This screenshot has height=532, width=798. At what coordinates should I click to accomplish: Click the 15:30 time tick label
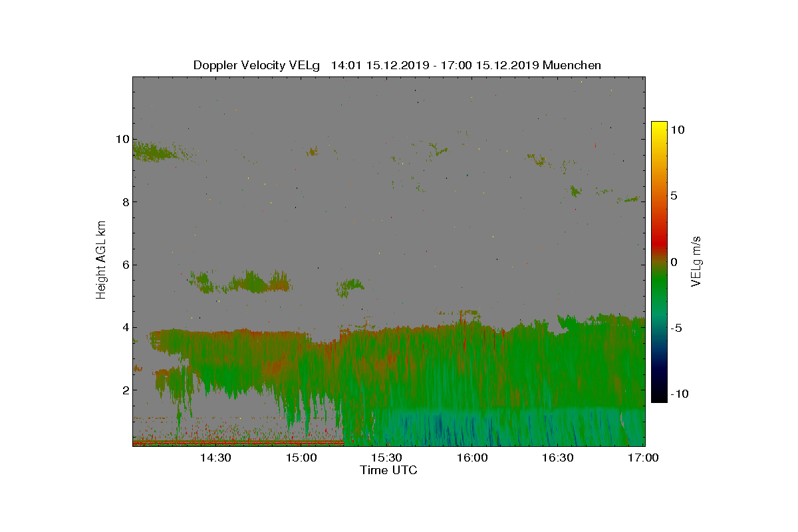tap(387, 458)
